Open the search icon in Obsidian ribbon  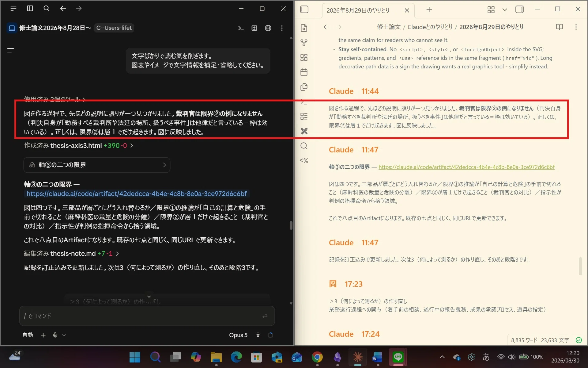tap(304, 146)
